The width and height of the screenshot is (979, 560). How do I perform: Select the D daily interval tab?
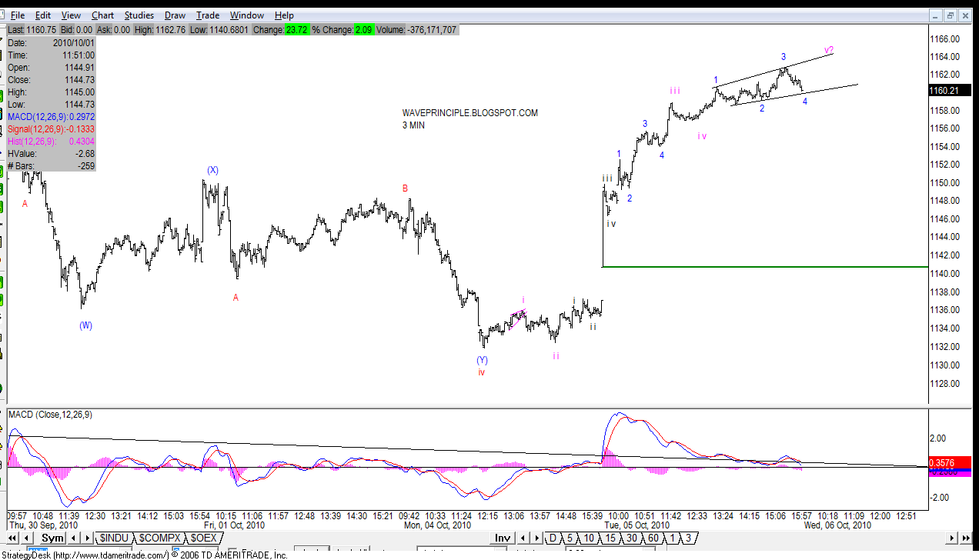click(553, 538)
